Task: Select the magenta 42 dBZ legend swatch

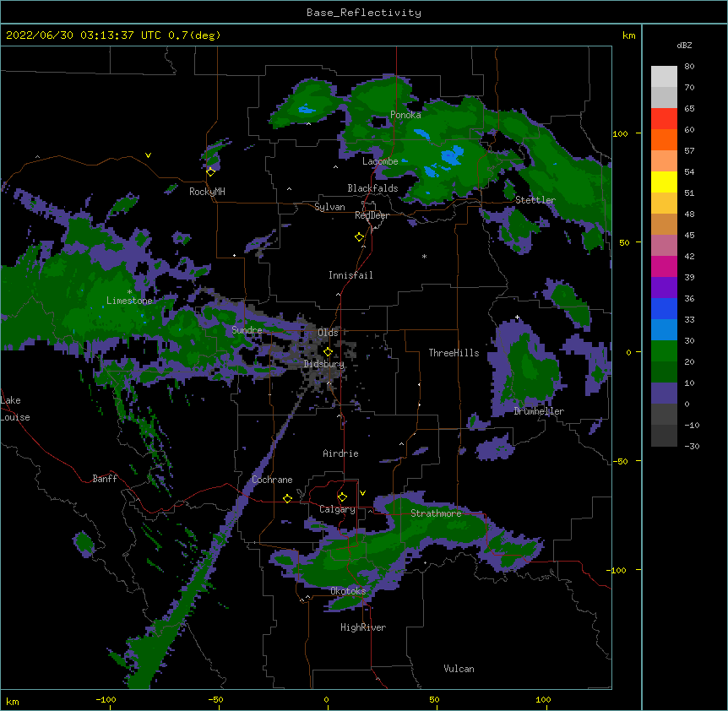Action: pos(664,266)
